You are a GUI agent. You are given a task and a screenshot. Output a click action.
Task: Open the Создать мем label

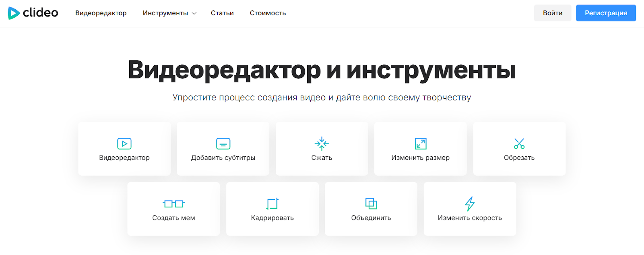tap(173, 218)
